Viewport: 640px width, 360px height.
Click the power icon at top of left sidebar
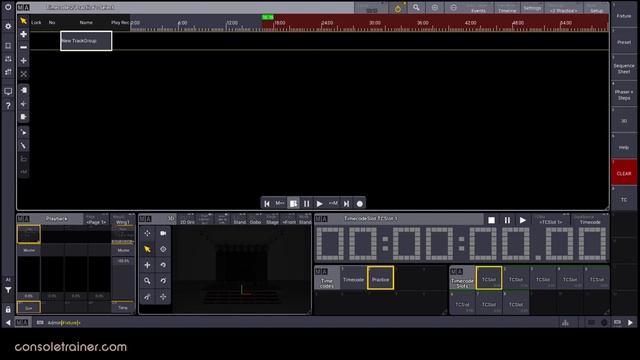8,7
